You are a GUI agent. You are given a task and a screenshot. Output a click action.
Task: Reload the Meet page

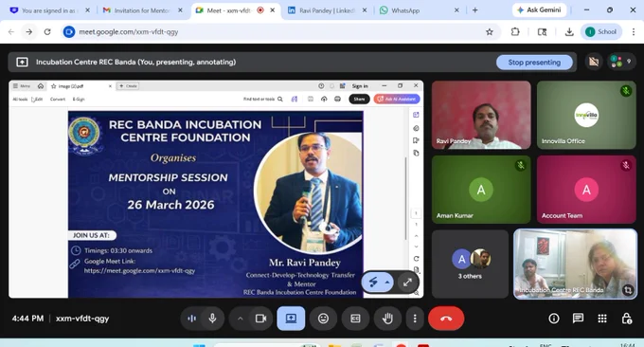(x=47, y=31)
